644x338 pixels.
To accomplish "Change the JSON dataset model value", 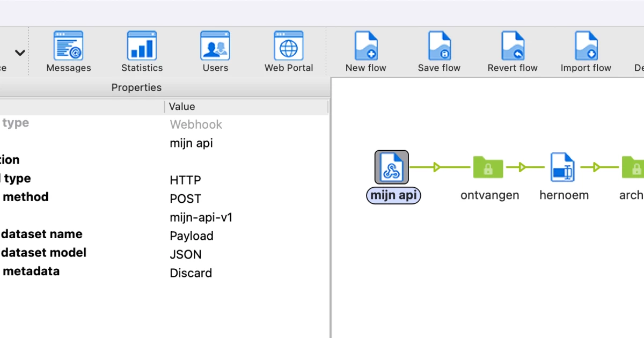I will [x=186, y=254].
